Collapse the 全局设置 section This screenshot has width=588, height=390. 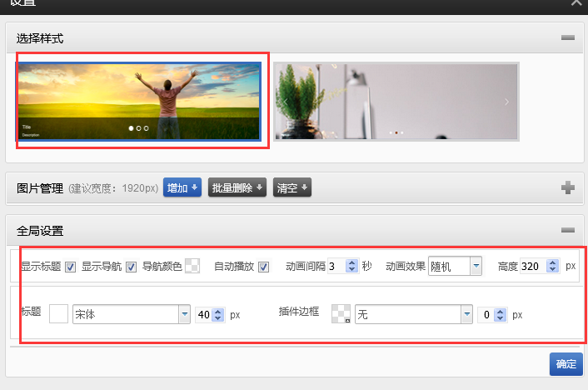point(568,231)
